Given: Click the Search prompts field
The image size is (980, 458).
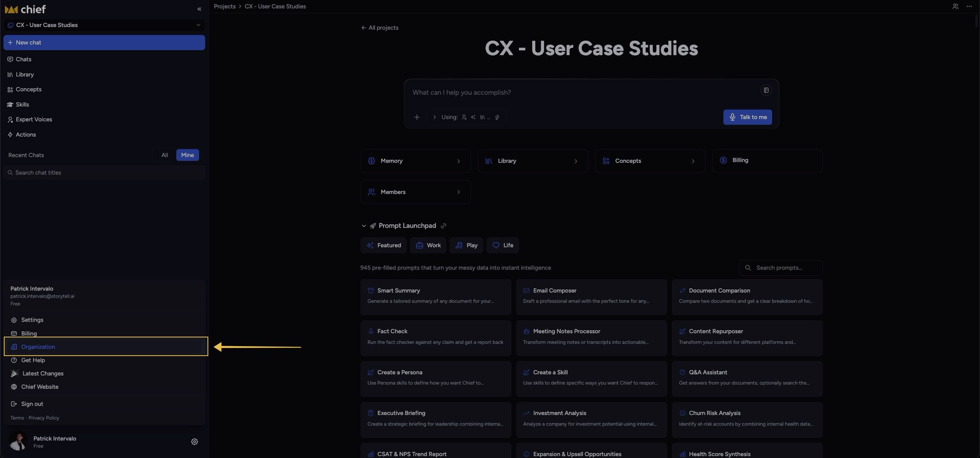Looking at the screenshot, I should (781, 268).
